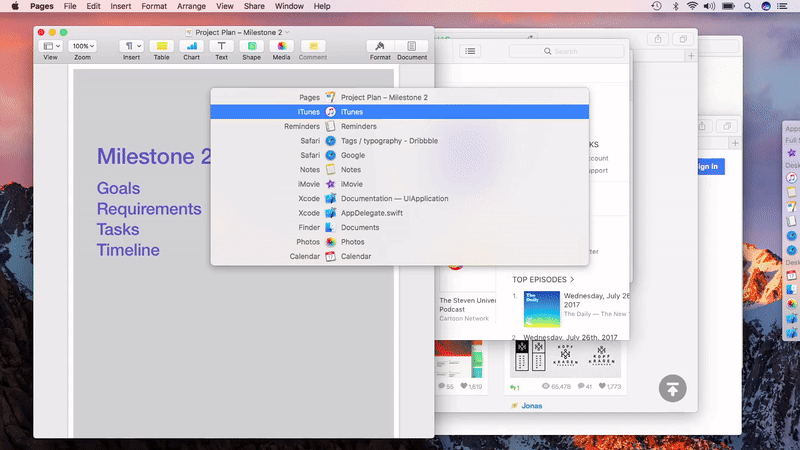The width and height of the screenshot is (800, 450).
Task: Open the Table tool in Pages toolbar
Action: point(161,46)
